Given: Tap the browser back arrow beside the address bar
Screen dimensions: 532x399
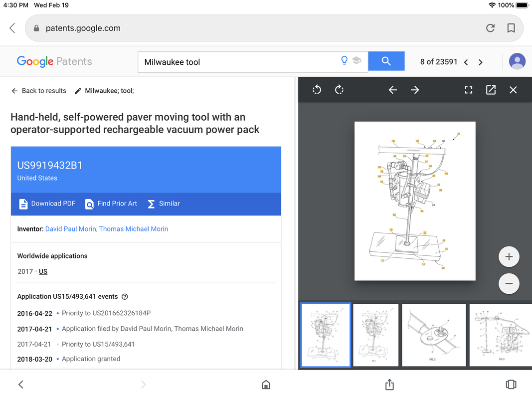Looking at the screenshot, I should 12,28.
